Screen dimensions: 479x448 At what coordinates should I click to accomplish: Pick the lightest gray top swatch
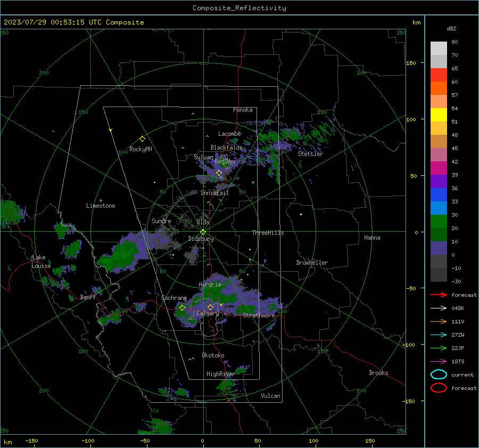click(x=439, y=48)
